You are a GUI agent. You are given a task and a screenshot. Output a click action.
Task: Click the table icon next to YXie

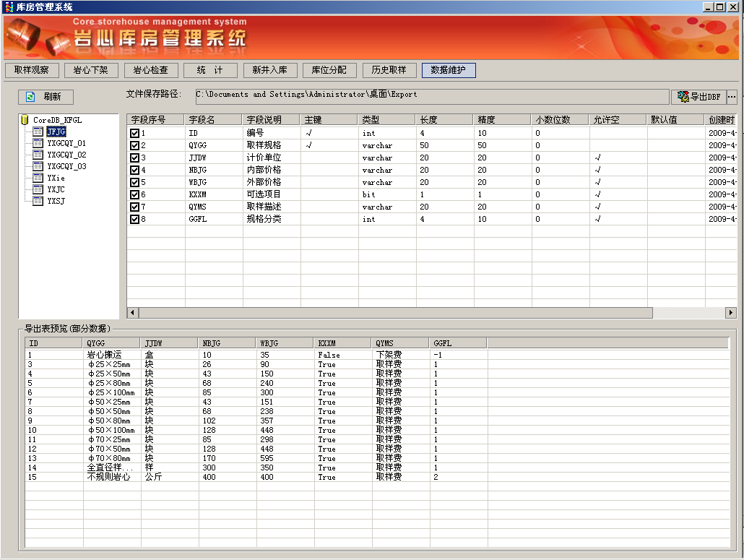coord(38,178)
